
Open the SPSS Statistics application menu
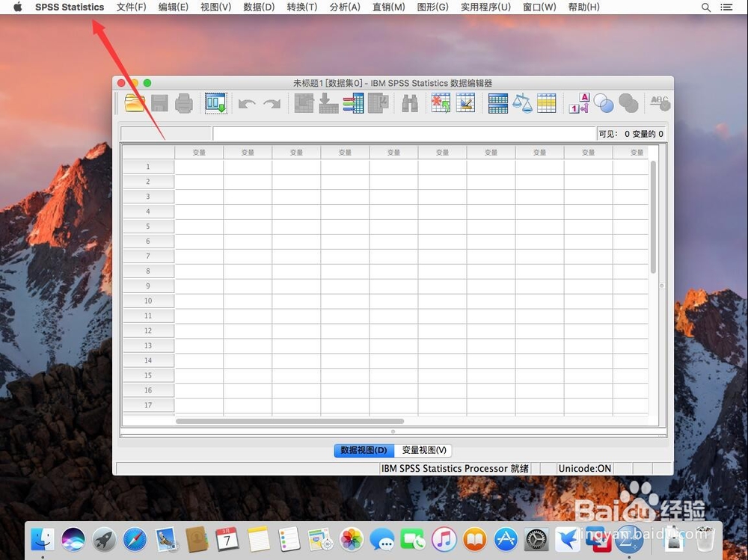pyautogui.click(x=70, y=7)
